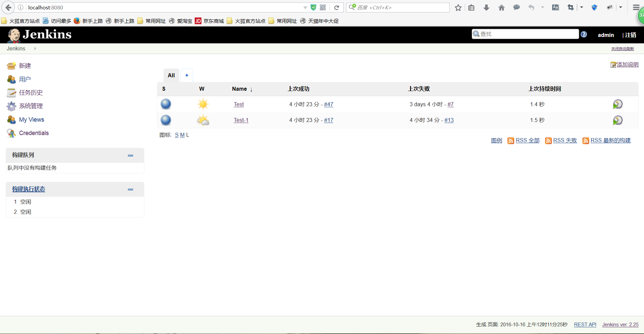The height and width of the screenshot is (334, 644).
Task: Sort by 上次成功 column header
Action: [299, 89]
